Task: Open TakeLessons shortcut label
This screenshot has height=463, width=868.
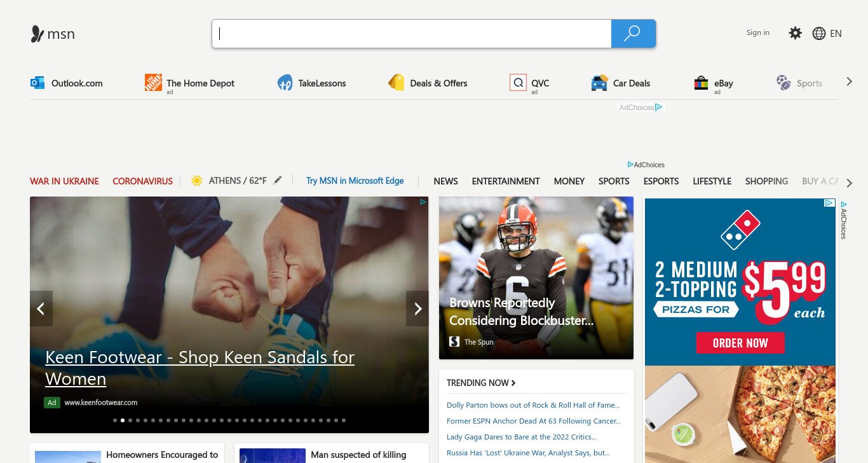Action: [322, 83]
